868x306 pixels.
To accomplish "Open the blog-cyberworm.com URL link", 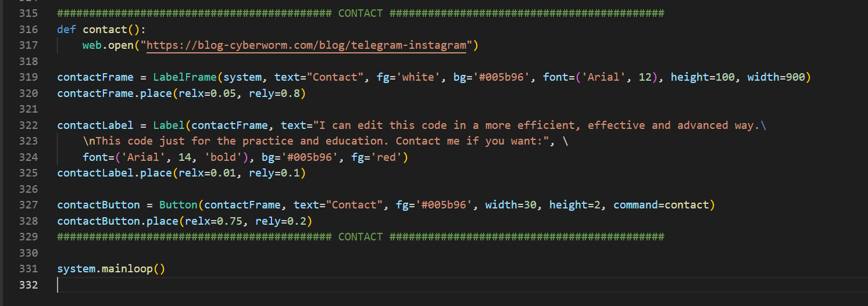I will tap(306, 45).
